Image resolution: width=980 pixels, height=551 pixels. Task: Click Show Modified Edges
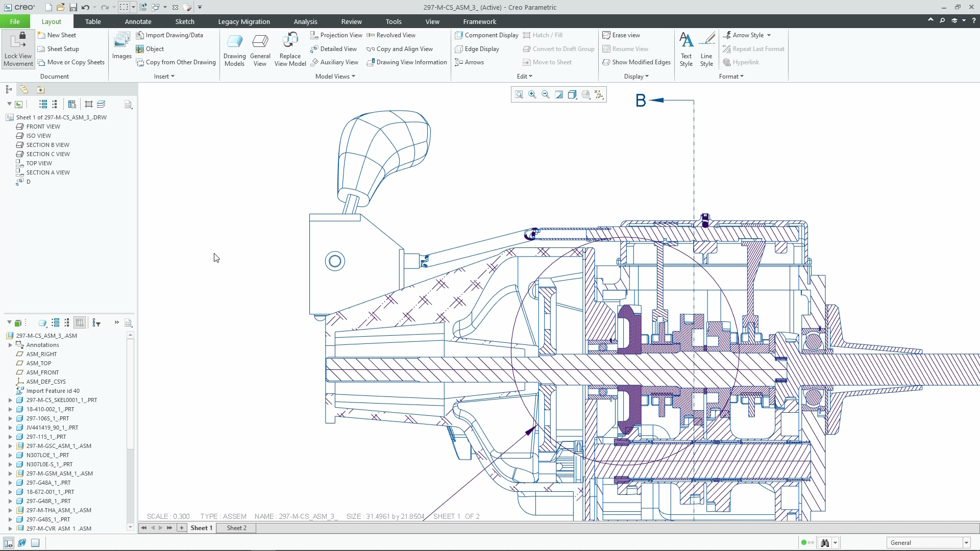click(x=636, y=62)
